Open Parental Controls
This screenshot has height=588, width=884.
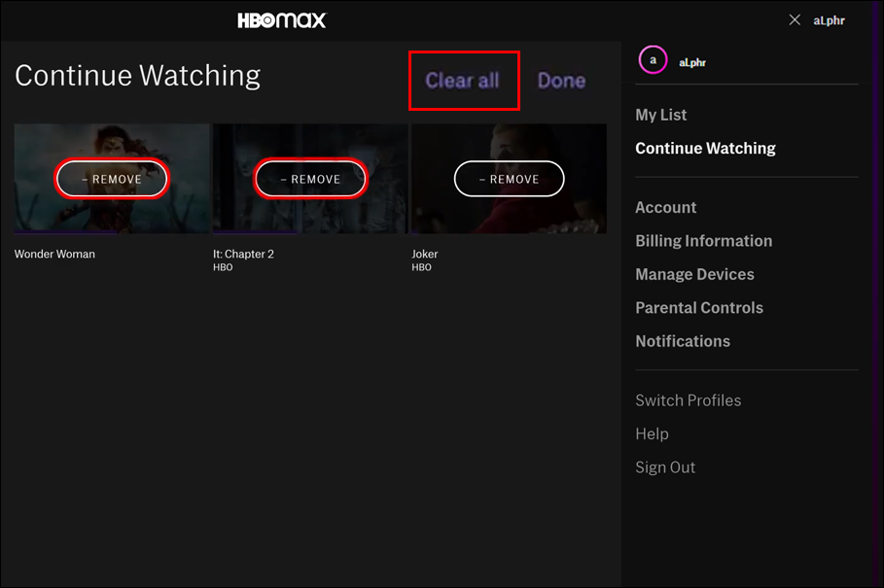[x=699, y=307]
